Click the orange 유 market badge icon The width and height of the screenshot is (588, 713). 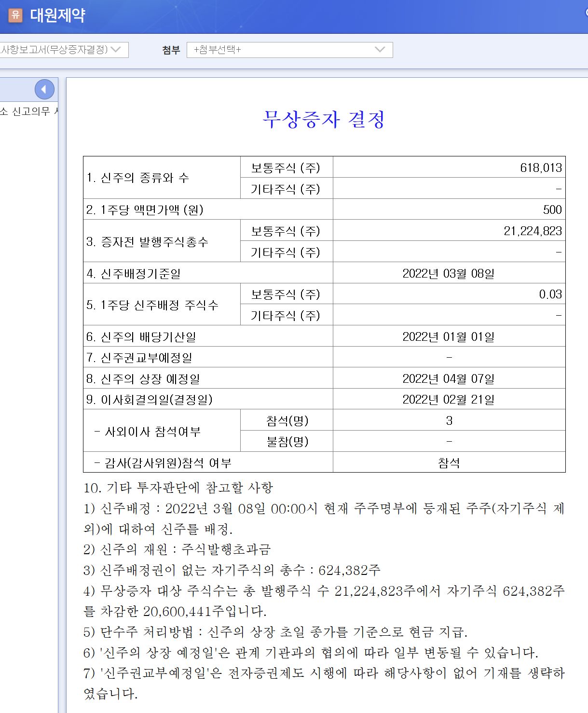point(15,15)
